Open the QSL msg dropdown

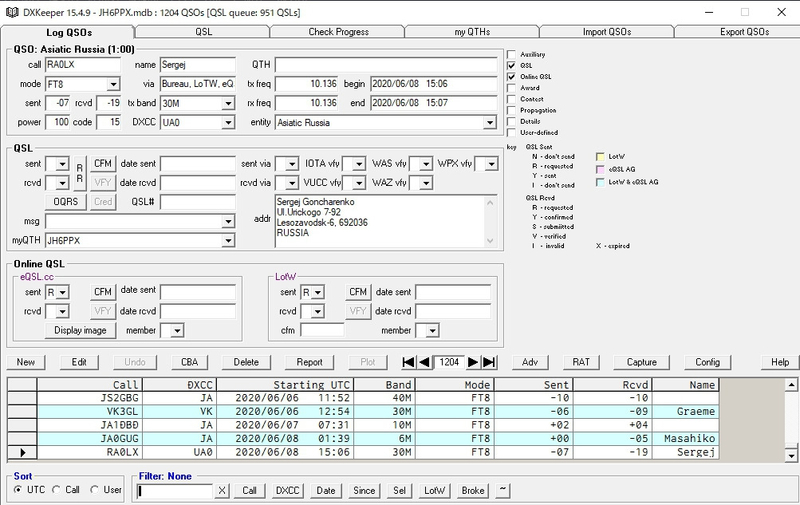tap(228, 222)
